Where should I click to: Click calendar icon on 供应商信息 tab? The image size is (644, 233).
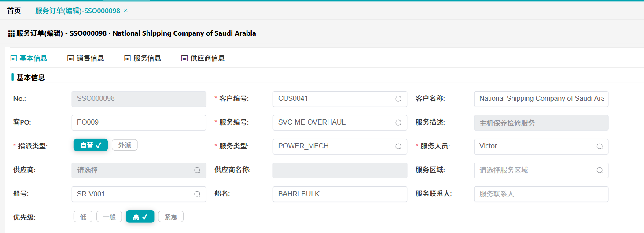click(184, 58)
